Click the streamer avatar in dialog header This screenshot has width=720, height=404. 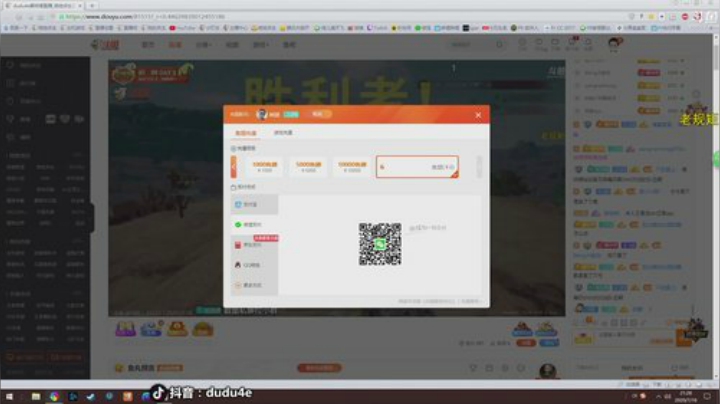pyautogui.click(x=262, y=114)
